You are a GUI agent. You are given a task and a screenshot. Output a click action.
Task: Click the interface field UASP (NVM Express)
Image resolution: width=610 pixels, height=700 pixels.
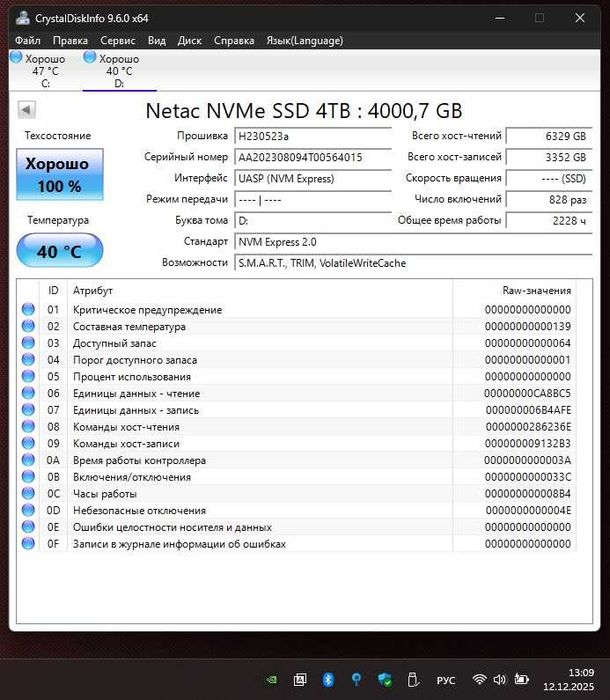pos(313,179)
